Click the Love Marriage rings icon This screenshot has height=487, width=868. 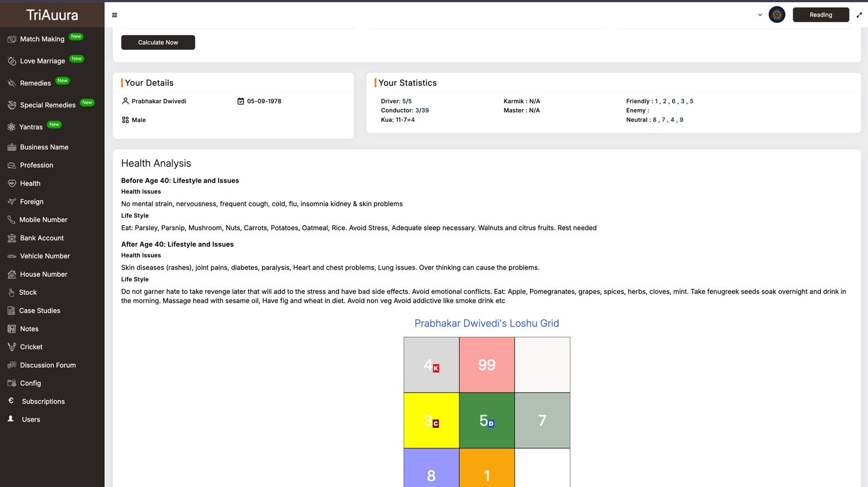12,61
